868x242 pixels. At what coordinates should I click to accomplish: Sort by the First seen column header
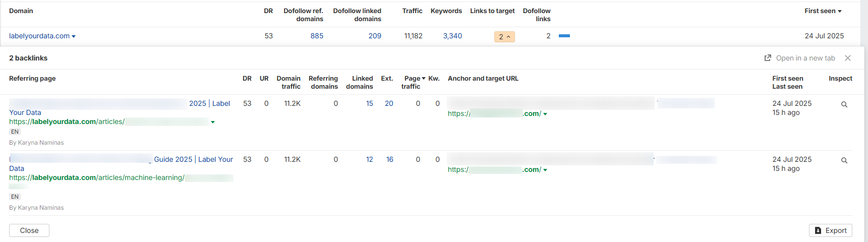click(x=823, y=11)
